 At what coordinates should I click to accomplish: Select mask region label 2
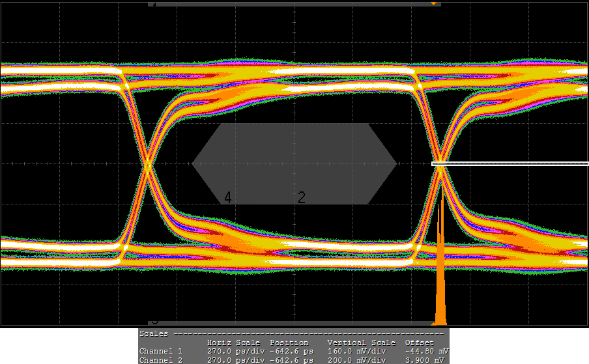(x=302, y=198)
